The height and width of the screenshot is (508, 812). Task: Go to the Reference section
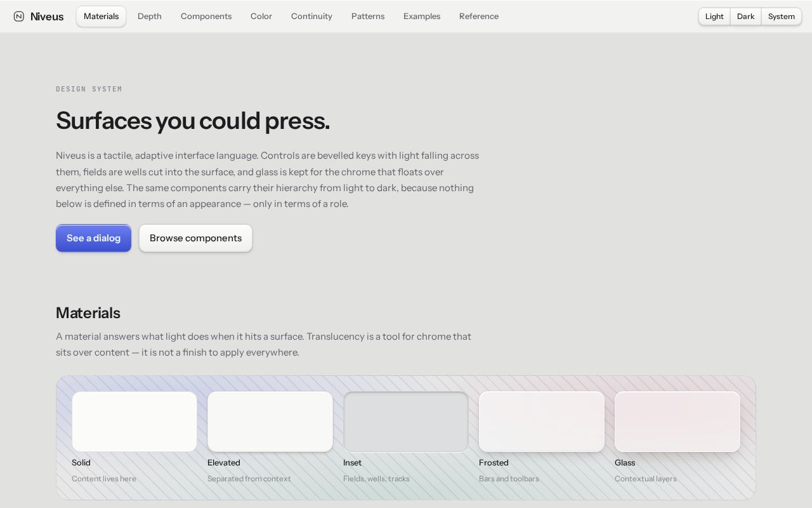(479, 17)
